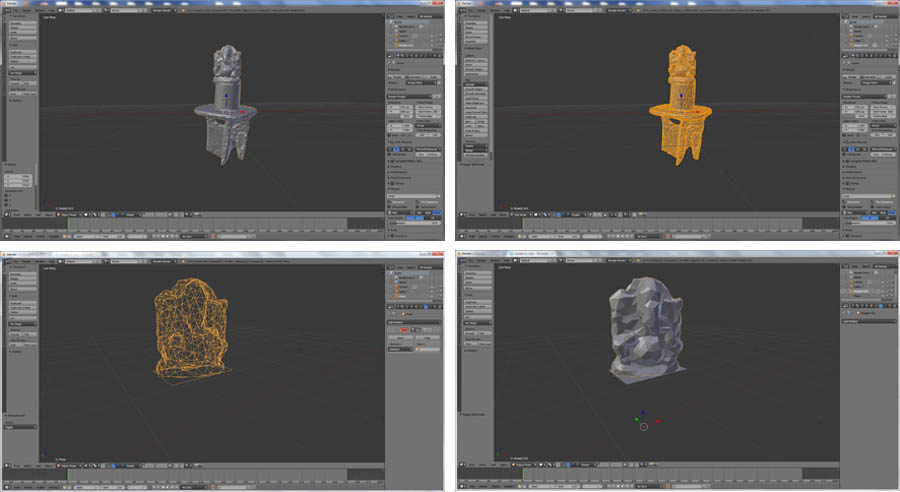Click the red highlighted button in orange Ganesha wireframe modifier header
This screenshot has width=900, height=492.
coord(404,330)
